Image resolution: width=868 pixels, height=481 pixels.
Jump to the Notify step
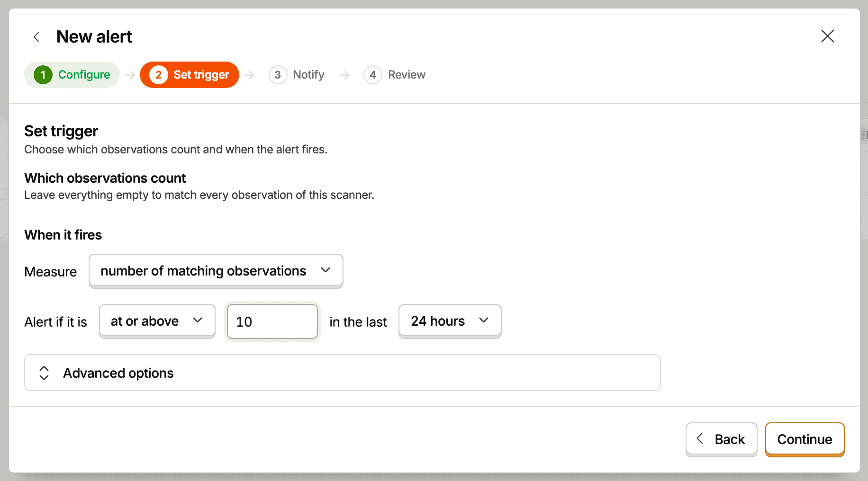click(297, 75)
